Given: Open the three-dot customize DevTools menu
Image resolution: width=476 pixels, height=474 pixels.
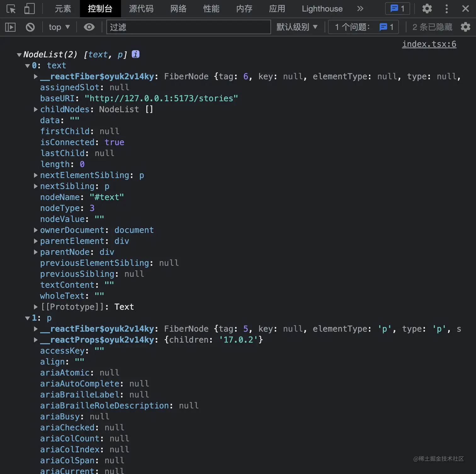Looking at the screenshot, I should [x=446, y=8].
